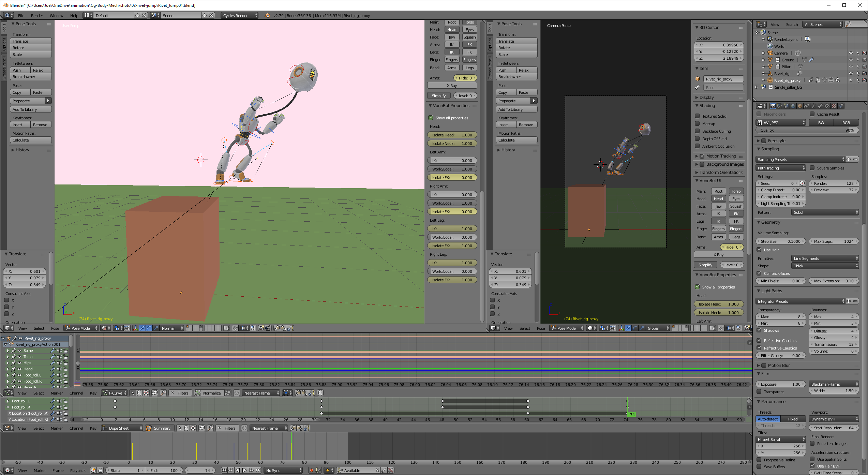868x475 pixels.
Task: Open the World properties tab
Action: tap(793, 106)
